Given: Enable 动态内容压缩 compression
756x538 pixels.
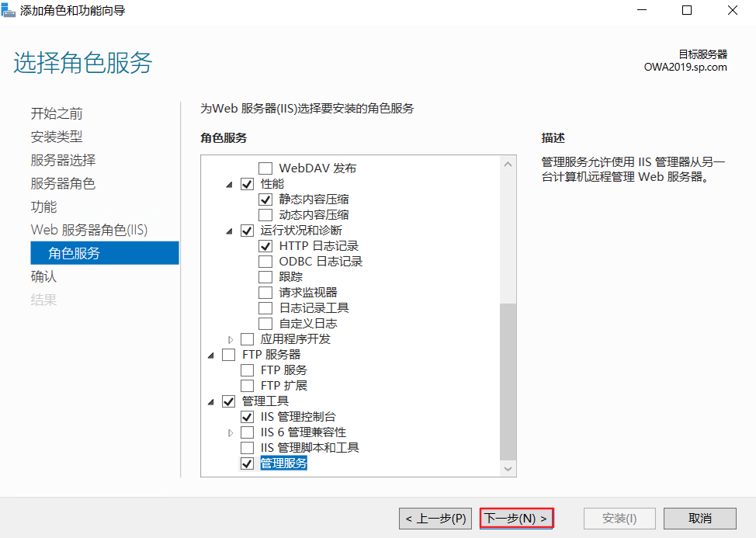Looking at the screenshot, I should tap(265, 214).
